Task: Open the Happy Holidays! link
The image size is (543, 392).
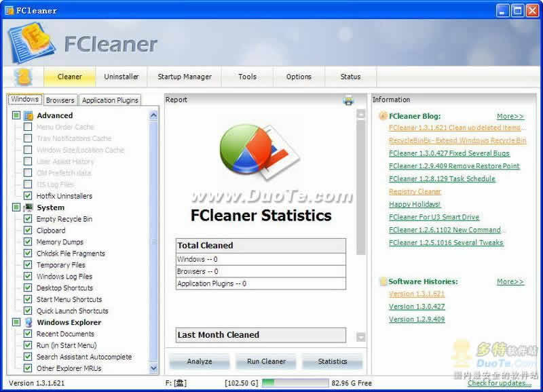Action: pyautogui.click(x=415, y=204)
